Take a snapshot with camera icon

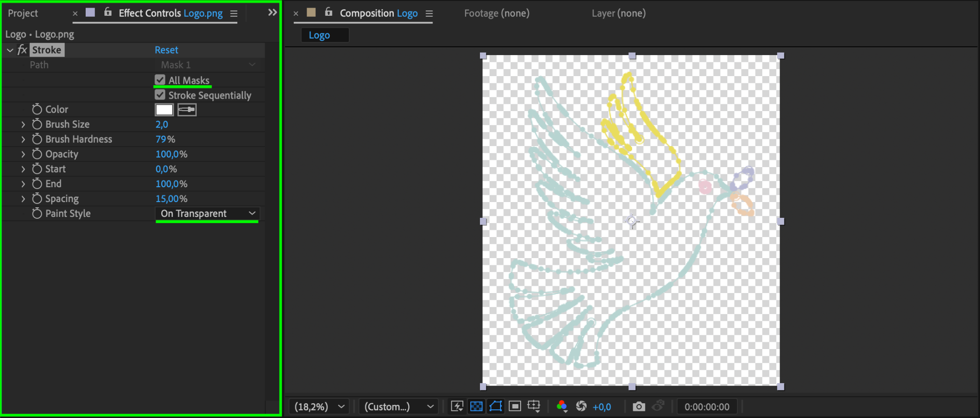click(638, 407)
